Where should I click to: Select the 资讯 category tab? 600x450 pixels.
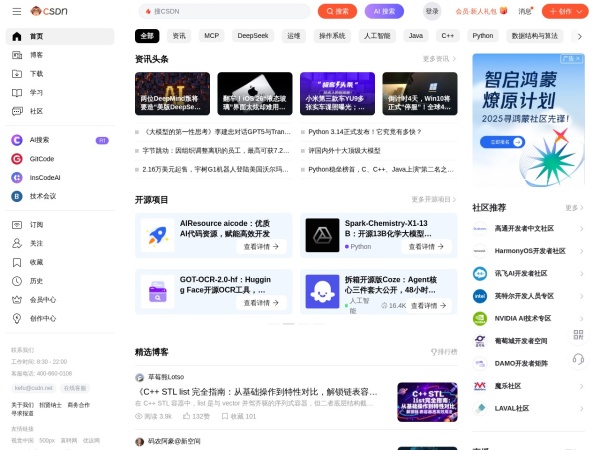179,36
